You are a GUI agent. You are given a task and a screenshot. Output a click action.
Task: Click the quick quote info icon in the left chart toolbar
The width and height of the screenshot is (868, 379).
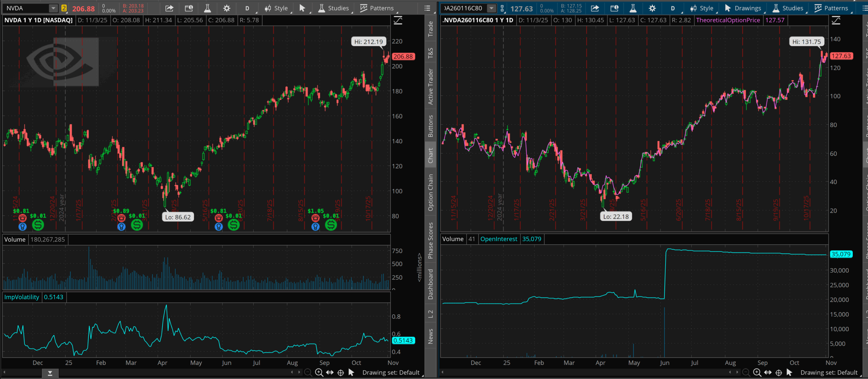click(x=189, y=8)
